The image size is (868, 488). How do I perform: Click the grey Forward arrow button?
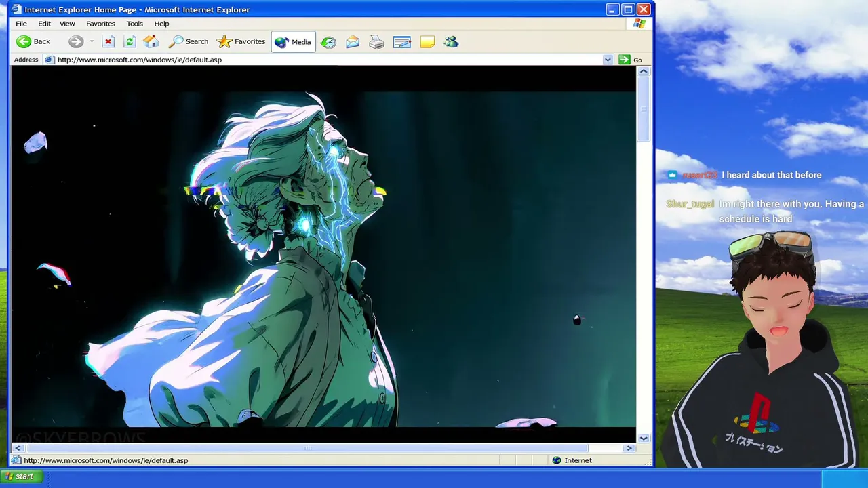click(76, 41)
